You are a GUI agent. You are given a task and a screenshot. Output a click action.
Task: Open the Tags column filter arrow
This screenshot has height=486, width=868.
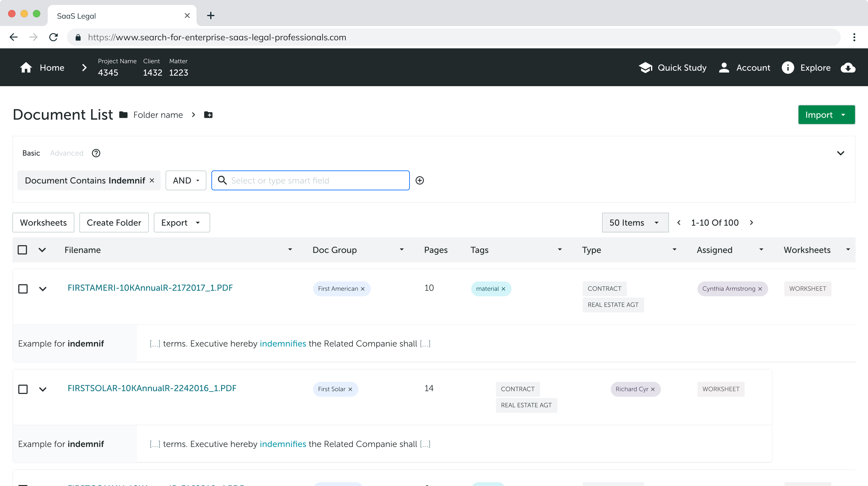(560, 250)
